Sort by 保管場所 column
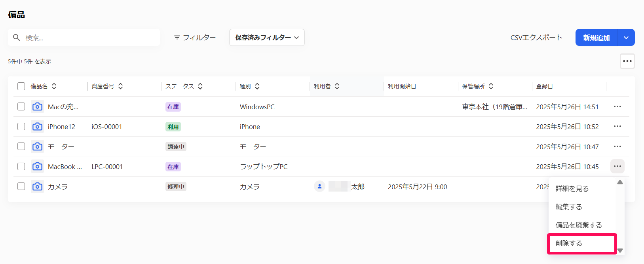 (x=491, y=86)
